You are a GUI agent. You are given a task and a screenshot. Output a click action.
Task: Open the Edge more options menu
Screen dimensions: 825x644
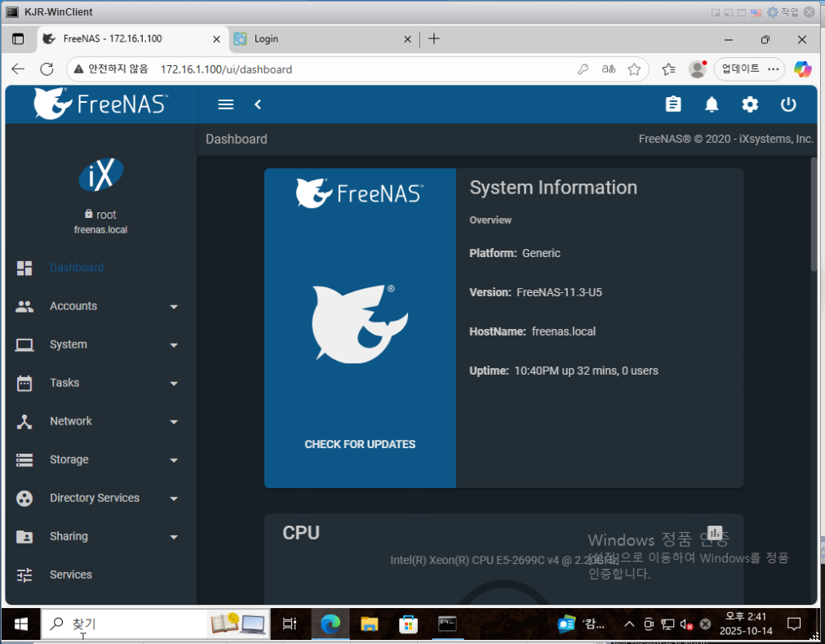(774, 69)
